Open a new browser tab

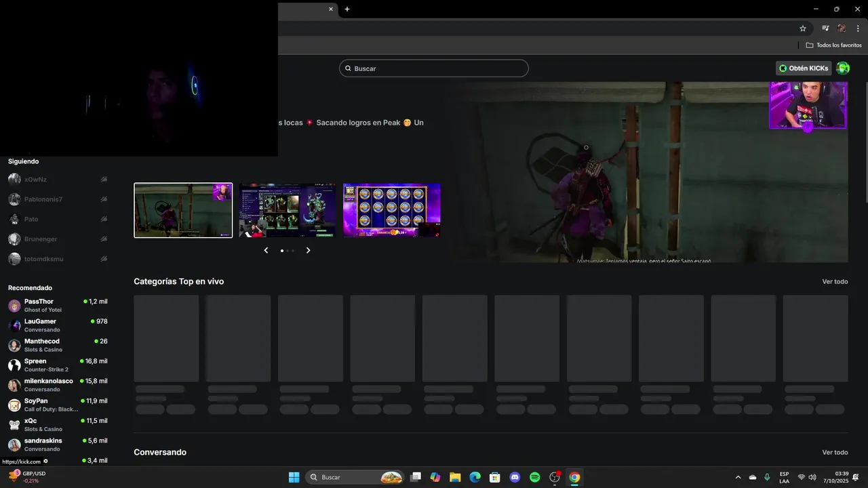point(347,9)
